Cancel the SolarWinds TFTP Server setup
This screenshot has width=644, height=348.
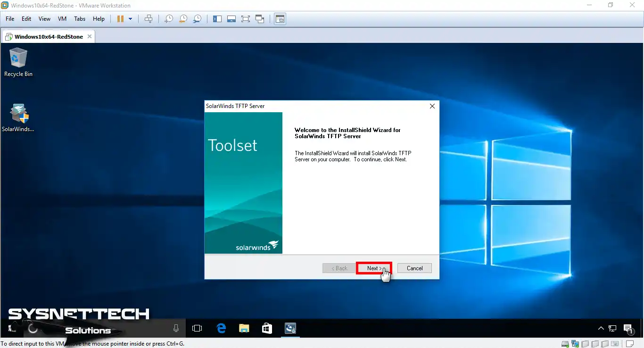(414, 268)
